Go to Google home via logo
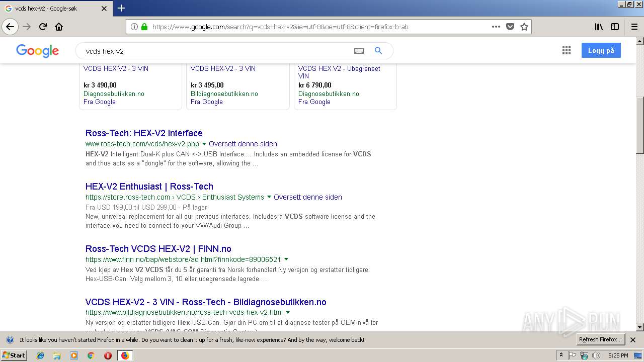The width and height of the screenshot is (644, 362). 38,51
